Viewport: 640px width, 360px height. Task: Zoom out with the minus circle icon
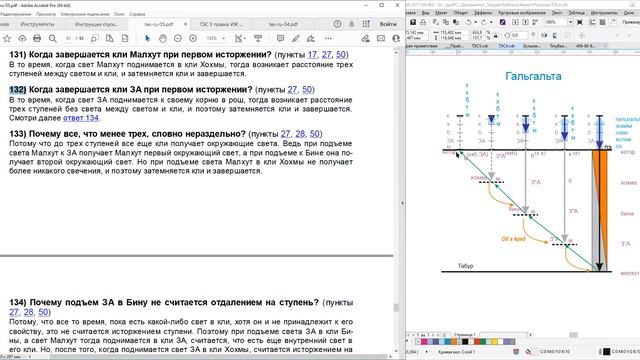tap(178, 38)
